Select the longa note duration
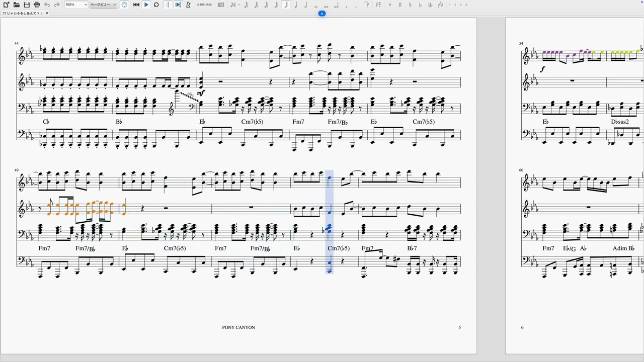Image resolution: width=644 pixels, height=362 pixels. [336, 6]
